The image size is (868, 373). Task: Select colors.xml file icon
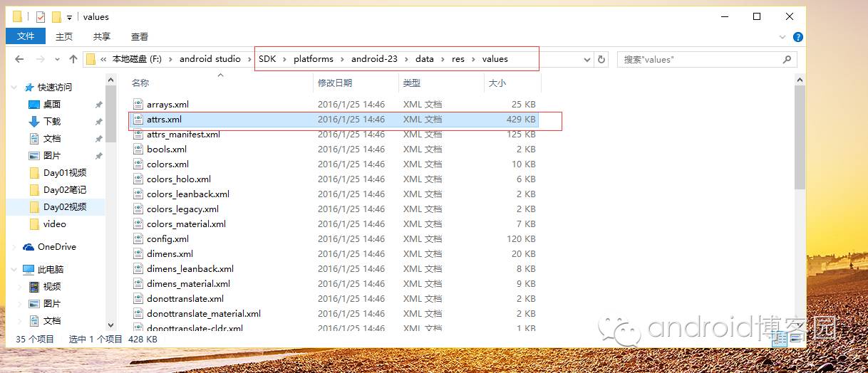point(138,164)
